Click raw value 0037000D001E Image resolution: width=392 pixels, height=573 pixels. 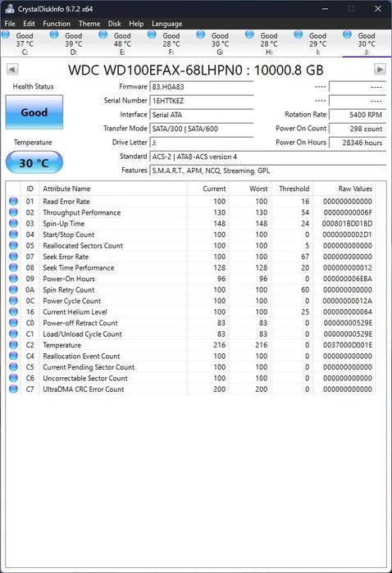click(348, 345)
